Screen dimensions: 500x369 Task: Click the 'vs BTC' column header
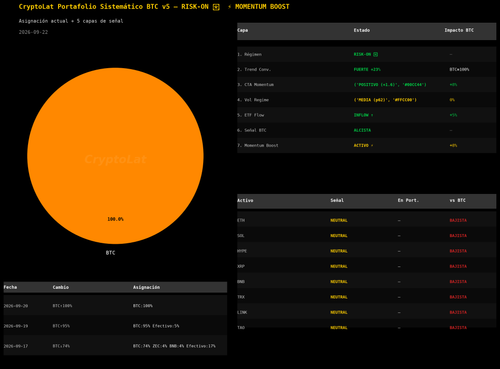(x=458, y=200)
